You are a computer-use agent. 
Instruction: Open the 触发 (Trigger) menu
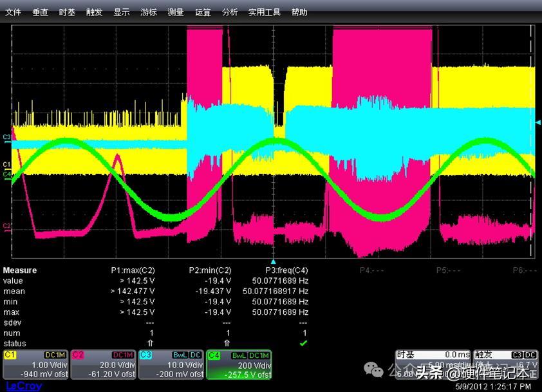pyautogui.click(x=94, y=12)
